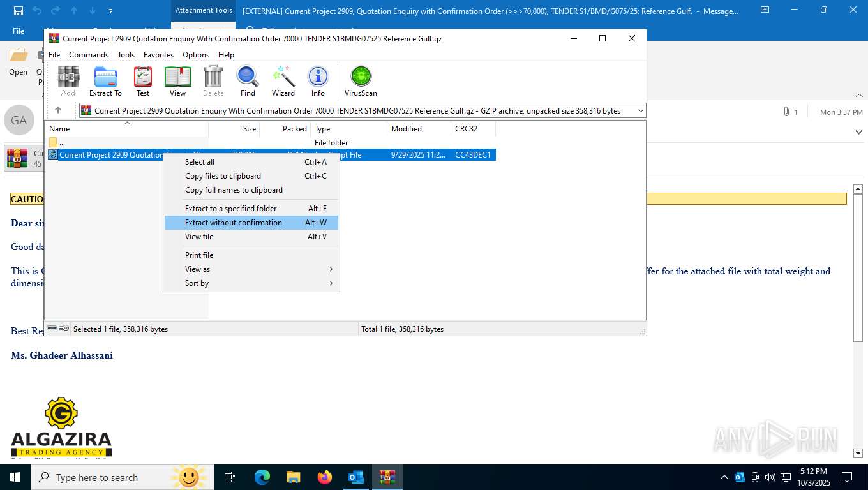868x490 pixels.
Task: Open the Tools menu
Action: [x=126, y=55]
